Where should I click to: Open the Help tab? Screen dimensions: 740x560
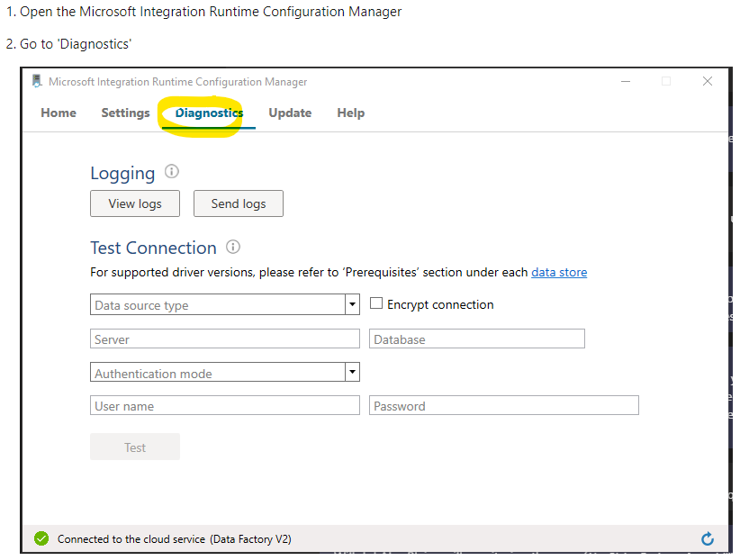coord(351,113)
